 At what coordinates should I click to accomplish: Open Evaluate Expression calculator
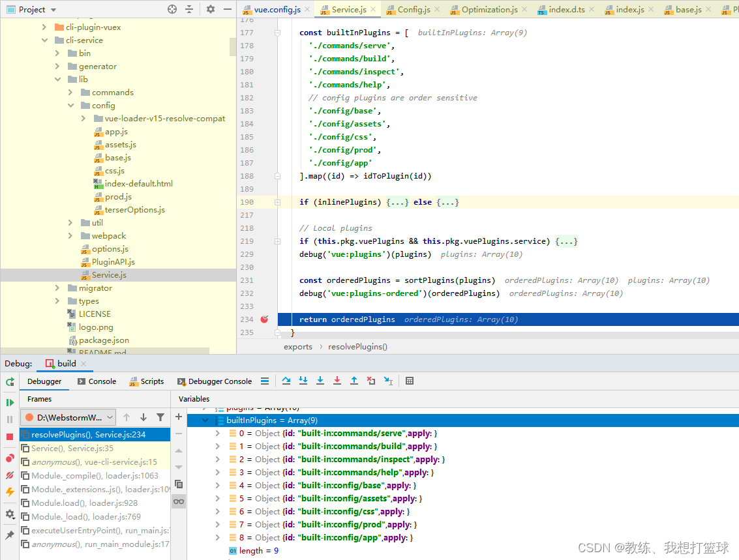point(410,381)
